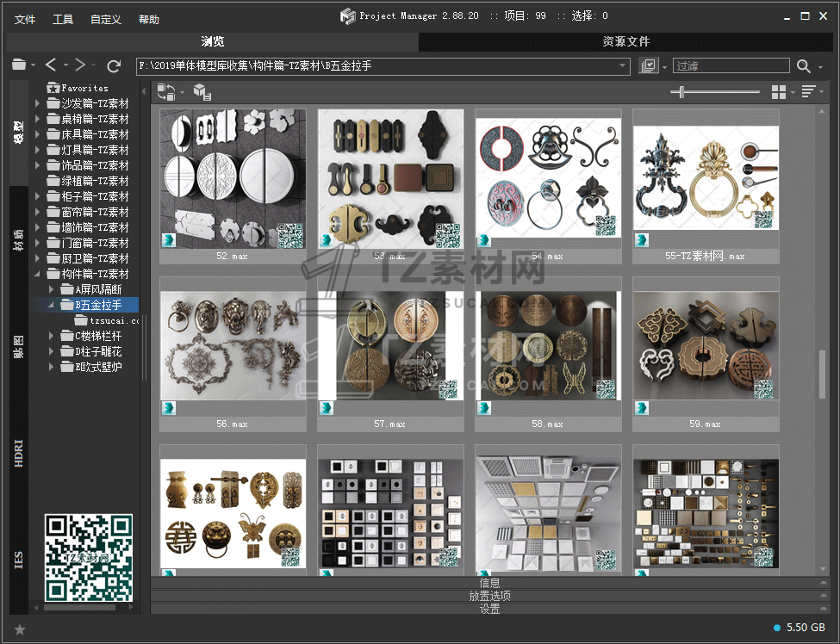The image size is (840, 644).
Task: Click the filter options icon beside path
Action: (x=649, y=66)
